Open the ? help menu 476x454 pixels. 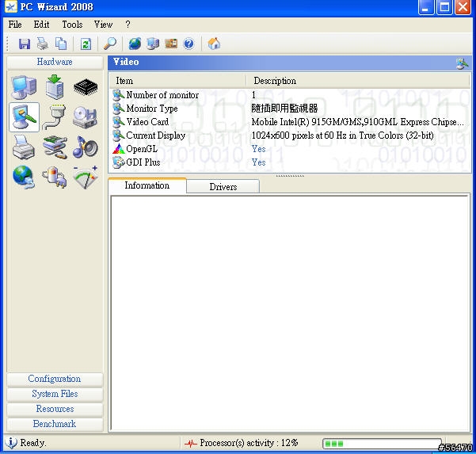click(128, 25)
